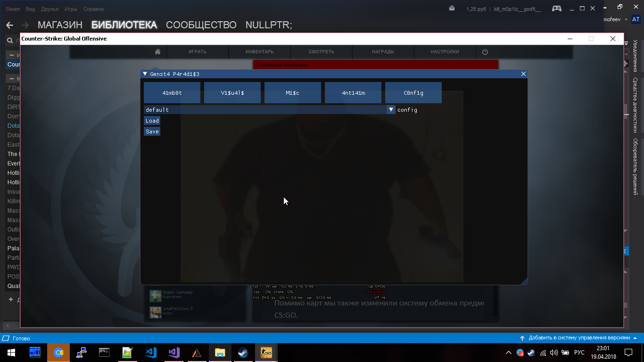644x362 pixels.
Task: Open Steam inbox envelope icon
Action: (x=452, y=8)
